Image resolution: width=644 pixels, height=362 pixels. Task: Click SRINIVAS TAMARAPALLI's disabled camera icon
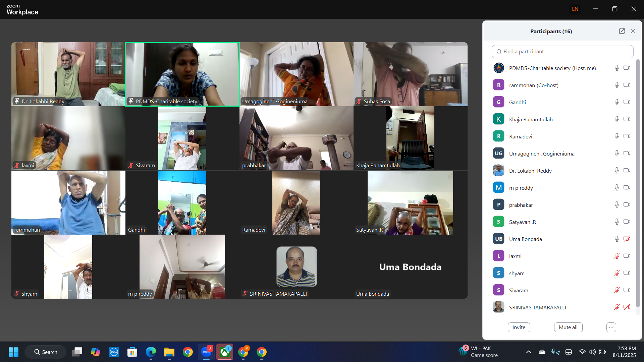tap(627, 307)
